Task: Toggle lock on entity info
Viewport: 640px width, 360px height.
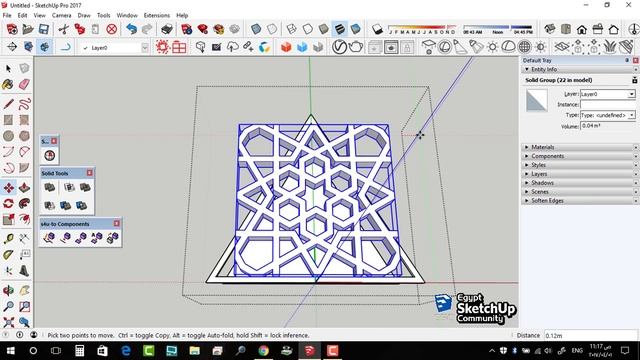Action: pos(634,80)
